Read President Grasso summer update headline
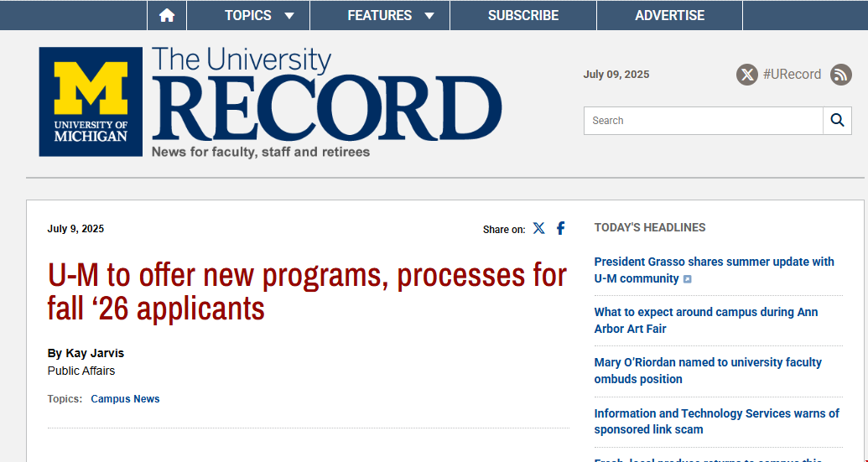This screenshot has width=868, height=462. point(714,262)
